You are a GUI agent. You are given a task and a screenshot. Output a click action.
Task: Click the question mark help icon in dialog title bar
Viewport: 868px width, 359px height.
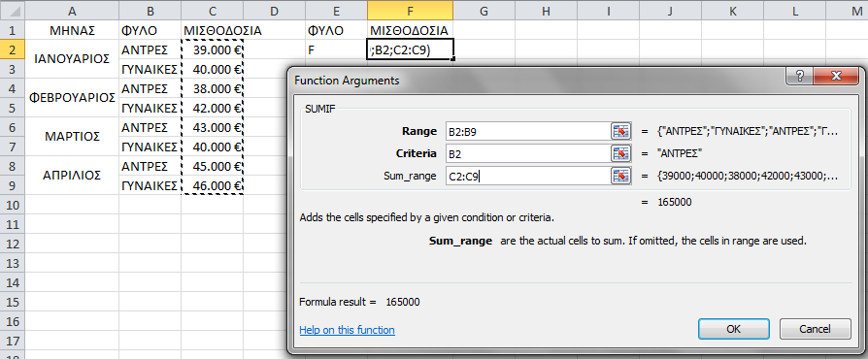tap(800, 76)
